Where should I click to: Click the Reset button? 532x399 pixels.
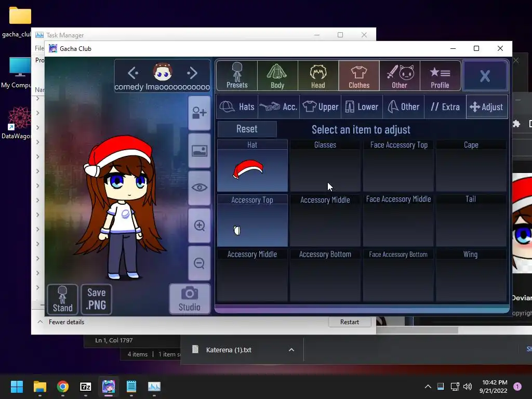(247, 129)
